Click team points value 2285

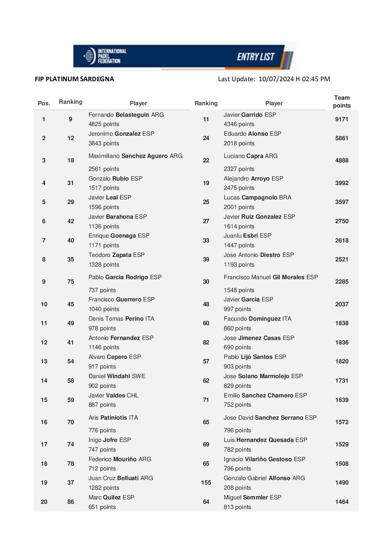point(342,282)
